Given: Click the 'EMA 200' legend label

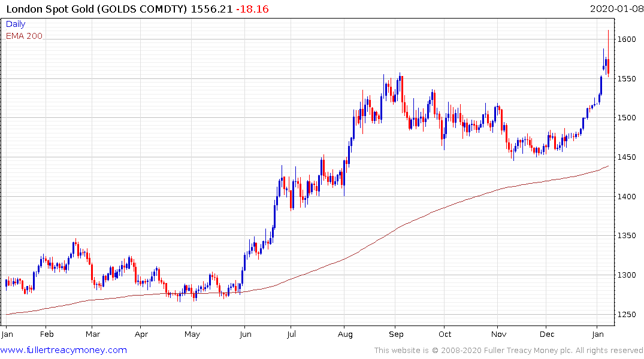Looking at the screenshot, I should coord(24,36).
